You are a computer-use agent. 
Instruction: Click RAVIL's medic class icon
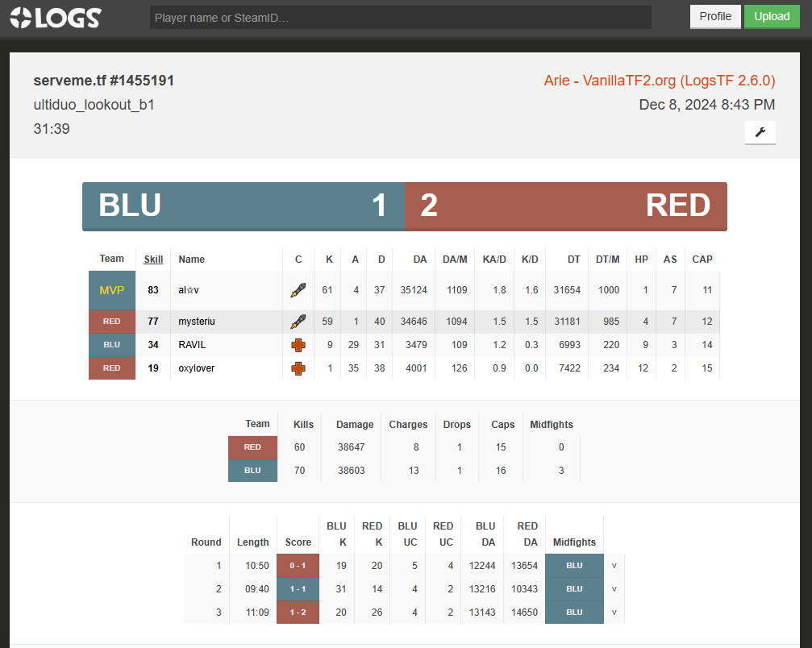[x=298, y=345]
